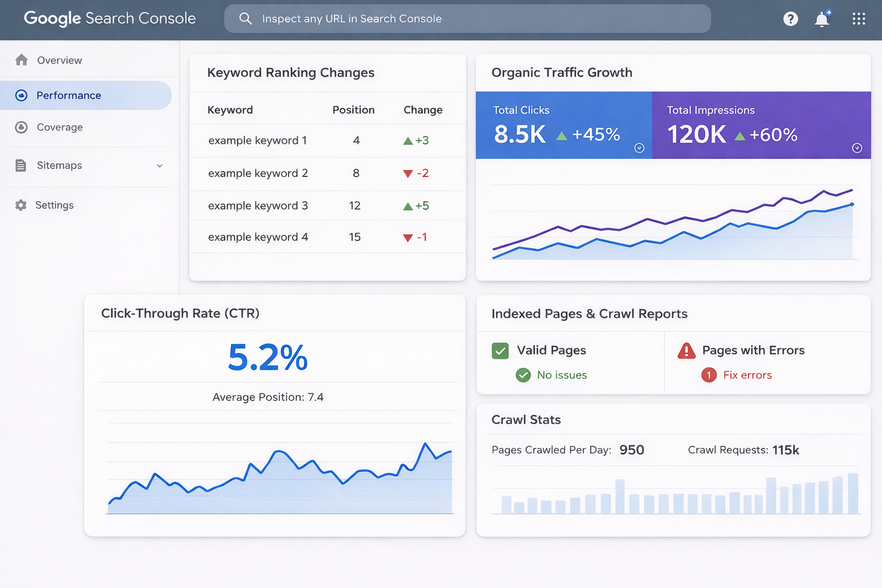Select Performance in the sidebar
Screen dimensions: 882x588
[68, 95]
